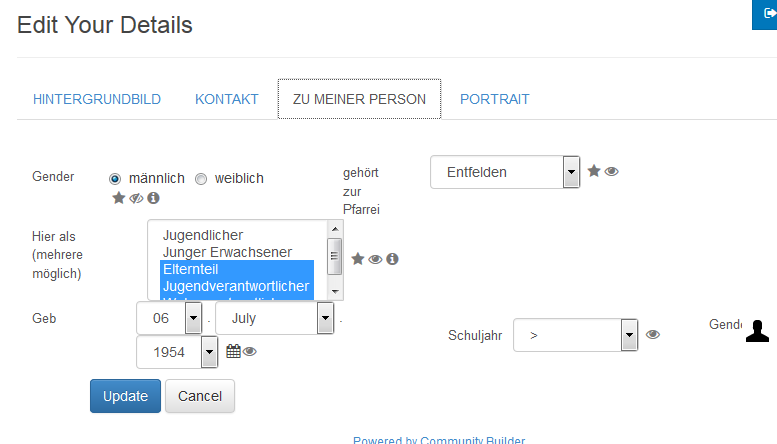The image size is (777, 444).
Task: Open the Entfelden Pfarrei dropdown
Action: click(505, 172)
